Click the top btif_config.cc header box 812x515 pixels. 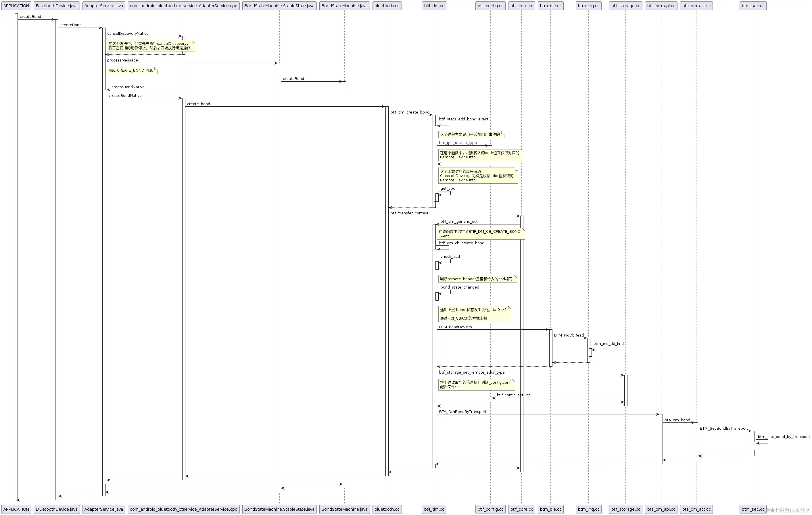[490, 6]
